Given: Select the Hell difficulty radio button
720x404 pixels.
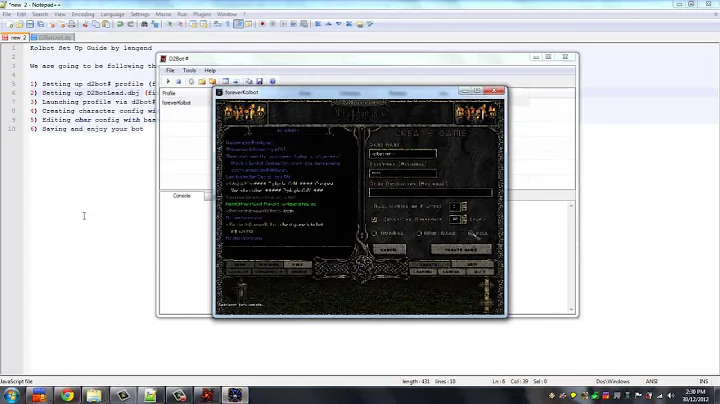Looking at the screenshot, I should [x=471, y=233].
